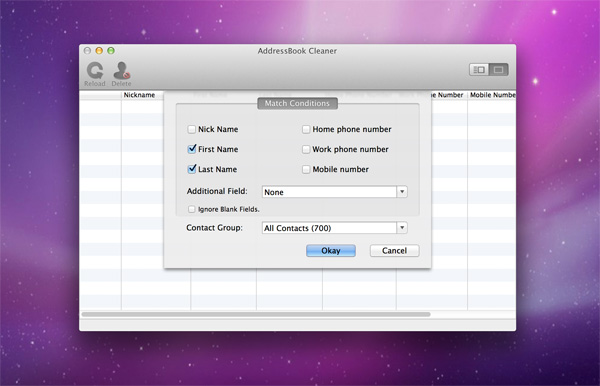
Task: Click the Mobile Number column header
Action: (492, 95)
